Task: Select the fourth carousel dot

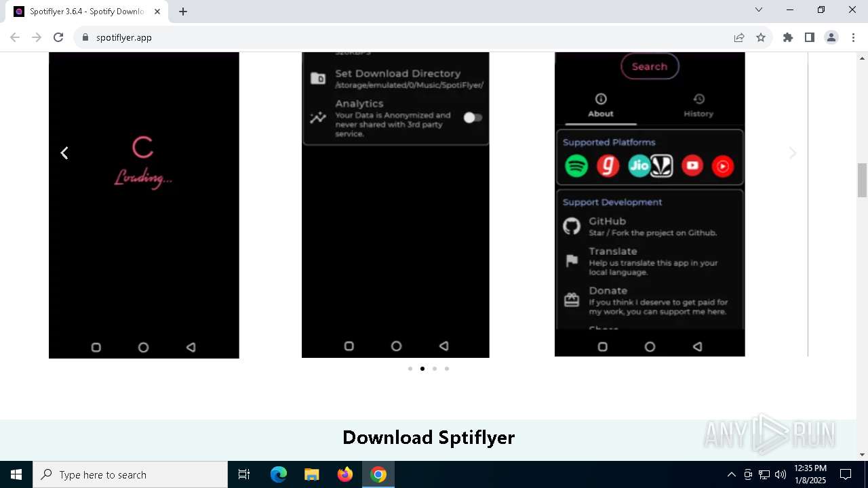Action: (x=447, y=369)
